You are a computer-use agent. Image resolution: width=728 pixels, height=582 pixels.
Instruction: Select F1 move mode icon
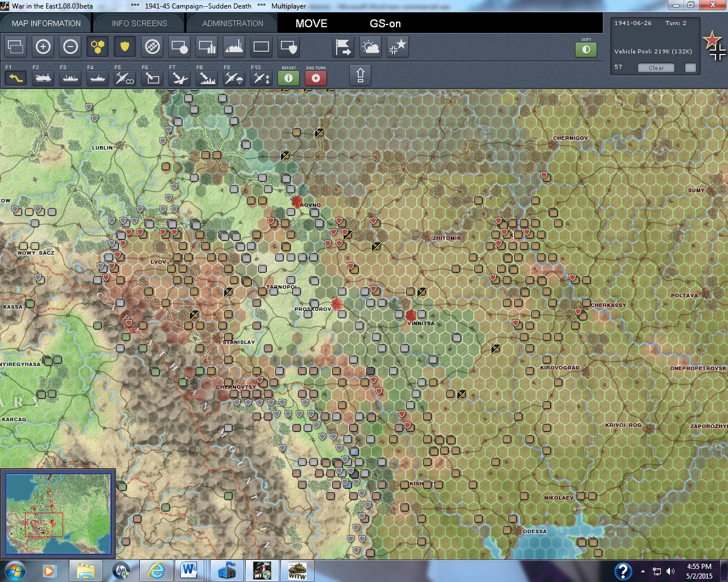(x=16, y=78)
